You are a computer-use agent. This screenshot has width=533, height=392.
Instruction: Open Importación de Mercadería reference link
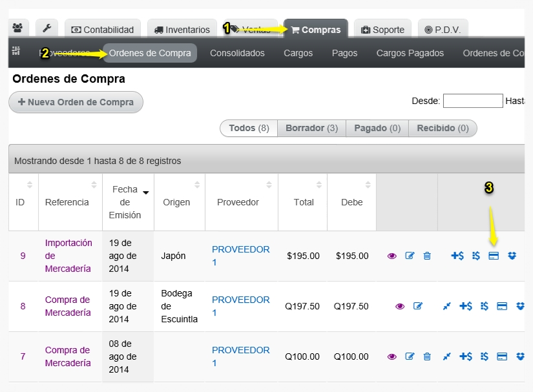pyautogui.click(x=68, y=256)
